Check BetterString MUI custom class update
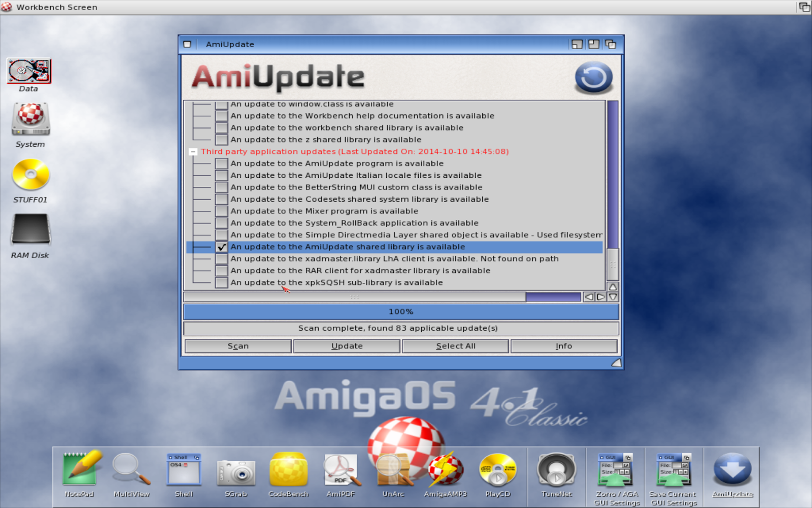812x508 pixels. tap(221, 187)
